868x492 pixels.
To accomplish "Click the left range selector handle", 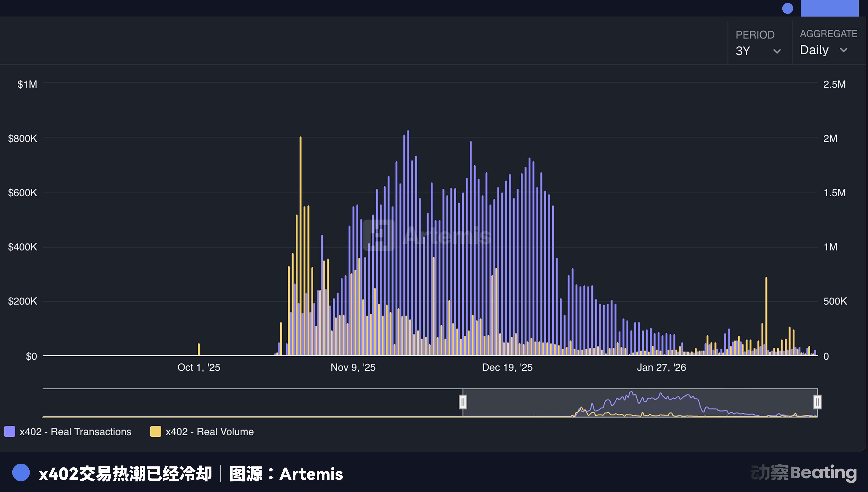I will tap(463, 402).
